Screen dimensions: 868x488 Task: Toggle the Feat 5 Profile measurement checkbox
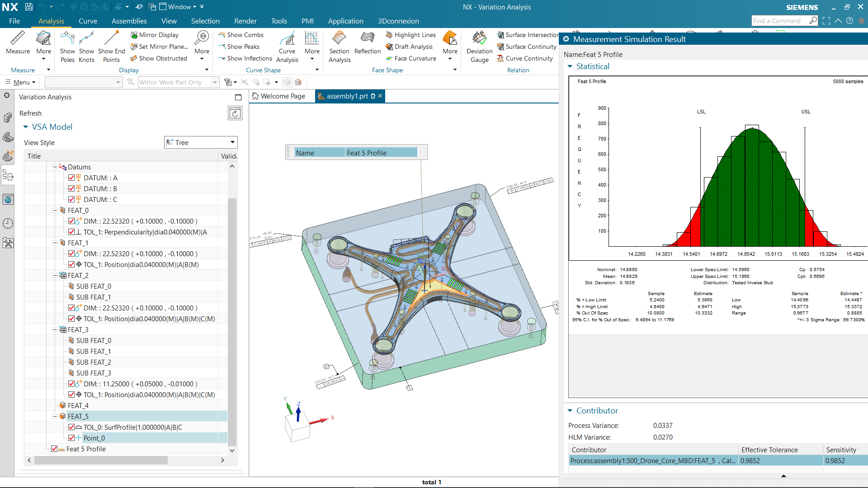tap(54, 449)
